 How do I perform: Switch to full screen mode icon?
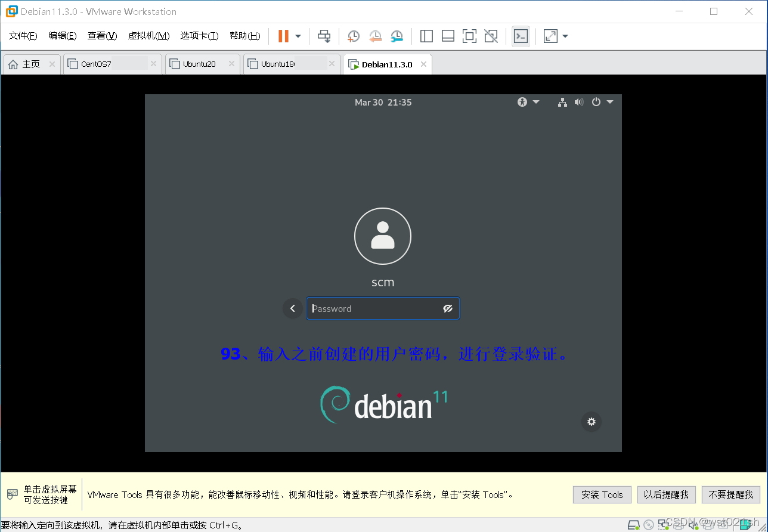tap(469, 36)
